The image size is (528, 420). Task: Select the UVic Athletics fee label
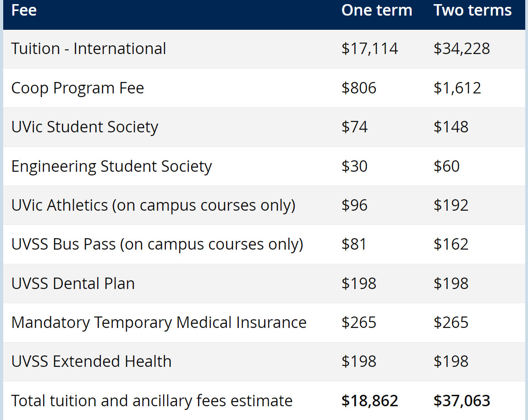[153, 205]
